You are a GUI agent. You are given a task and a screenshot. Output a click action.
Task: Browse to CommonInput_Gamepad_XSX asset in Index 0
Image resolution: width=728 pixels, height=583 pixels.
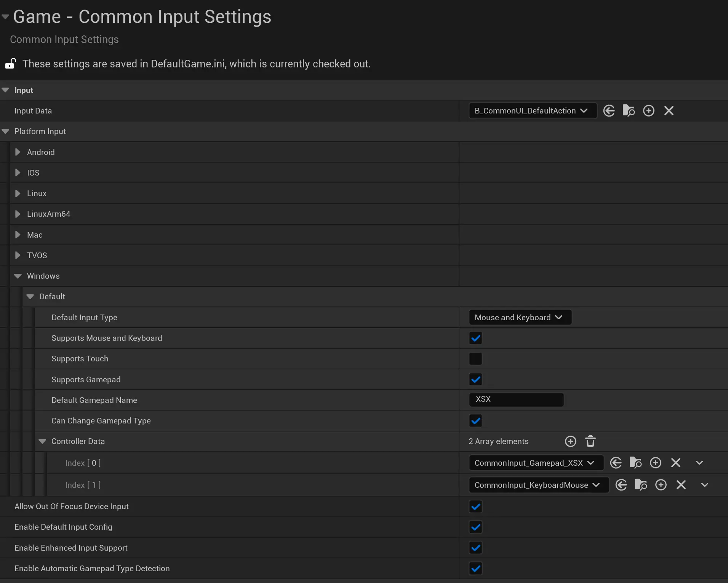tap(635, 463)
